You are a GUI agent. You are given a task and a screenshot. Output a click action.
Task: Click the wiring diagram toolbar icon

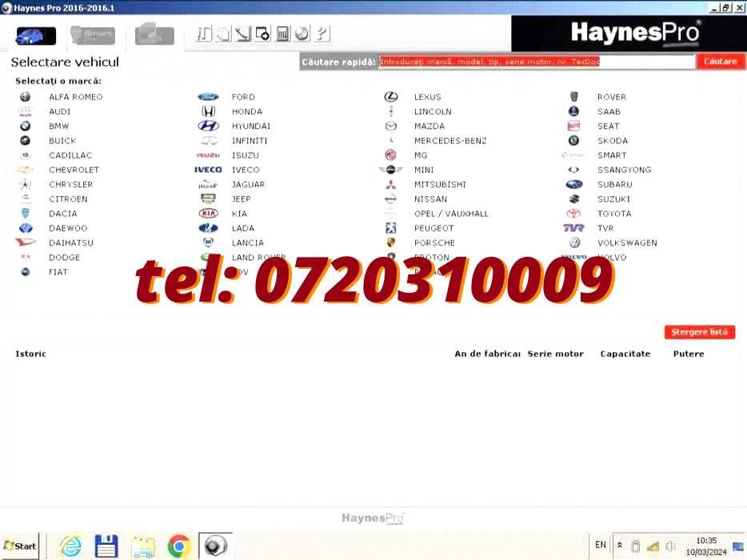(204, 34)
